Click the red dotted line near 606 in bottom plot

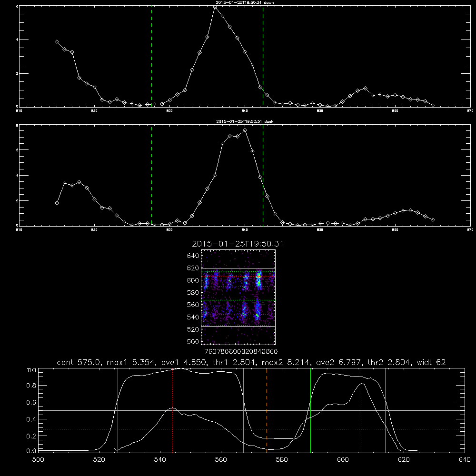(361, 410)
